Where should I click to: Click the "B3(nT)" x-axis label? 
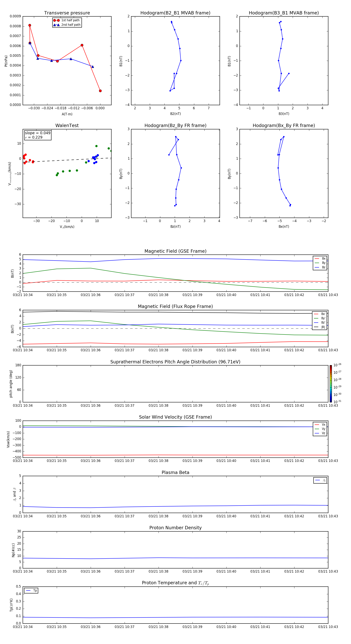coord(284,114)
